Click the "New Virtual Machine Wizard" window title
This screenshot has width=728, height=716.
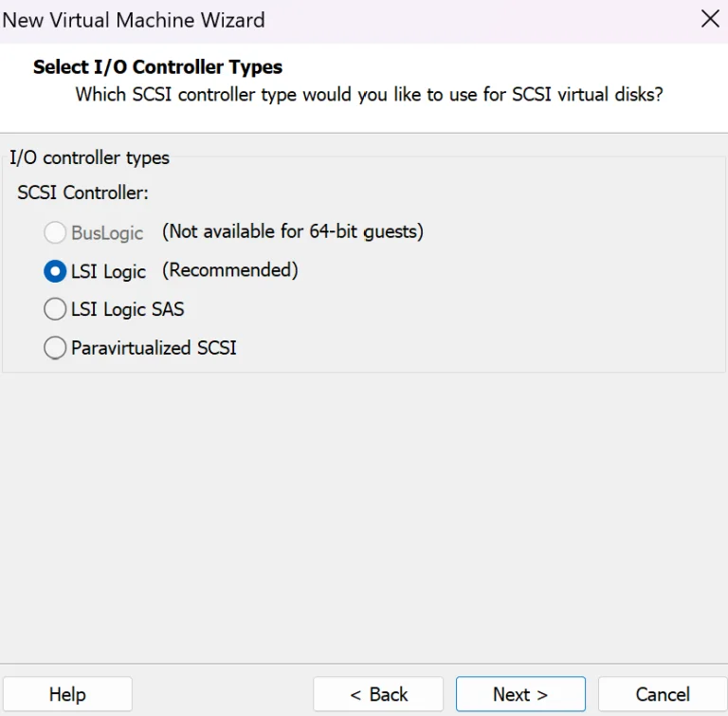pos(134,21)
